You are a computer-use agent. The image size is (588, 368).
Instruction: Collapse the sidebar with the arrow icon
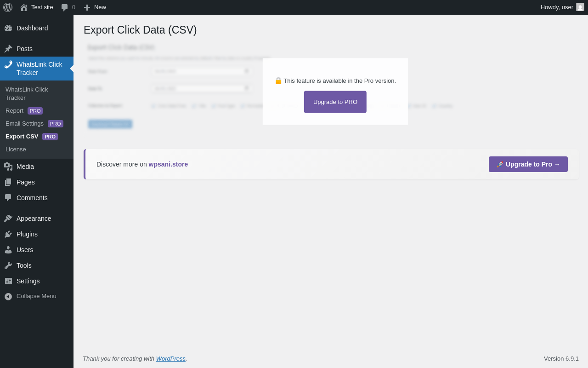tap(8, 296)
